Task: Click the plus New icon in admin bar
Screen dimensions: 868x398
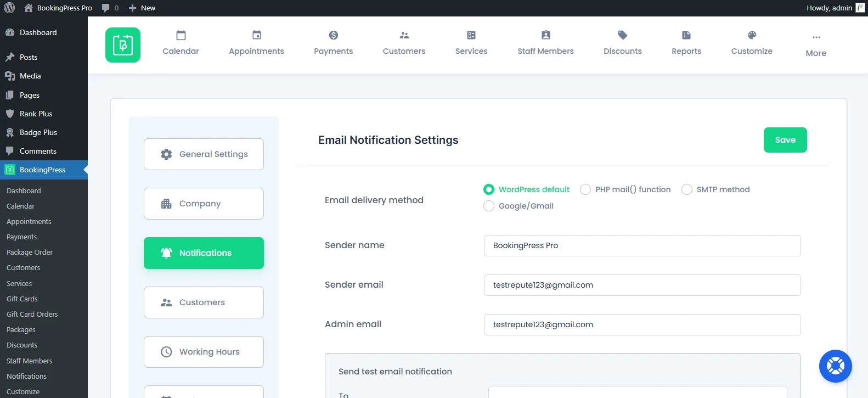Action: 132,8
